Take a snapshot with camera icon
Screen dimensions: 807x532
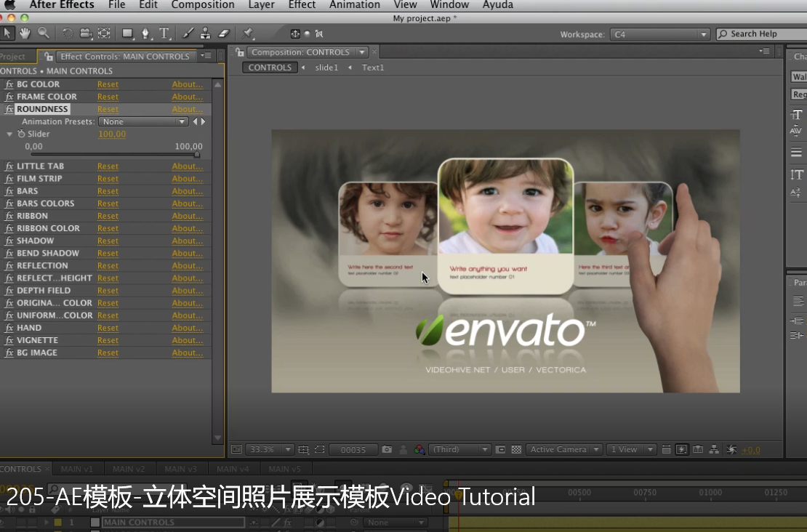click(387, 450)
